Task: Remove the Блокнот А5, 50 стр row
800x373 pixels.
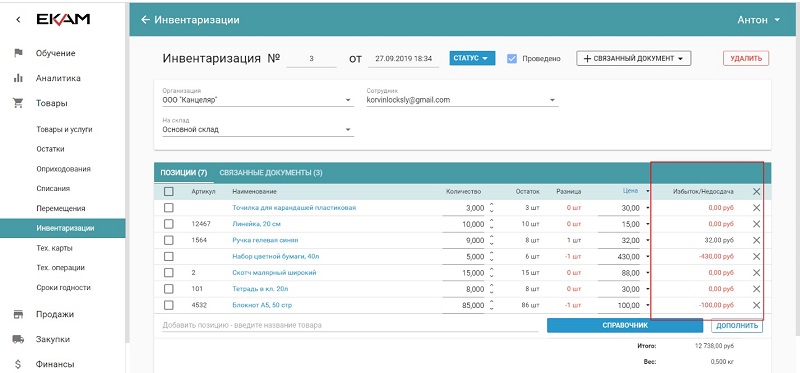Action: click(x=756, y=305)
